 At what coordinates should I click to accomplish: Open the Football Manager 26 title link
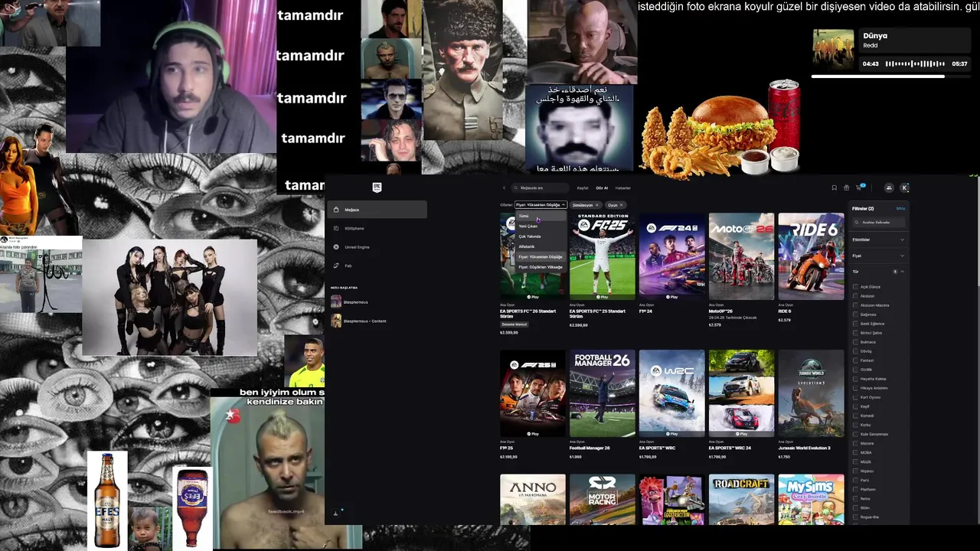coord(589,448)
